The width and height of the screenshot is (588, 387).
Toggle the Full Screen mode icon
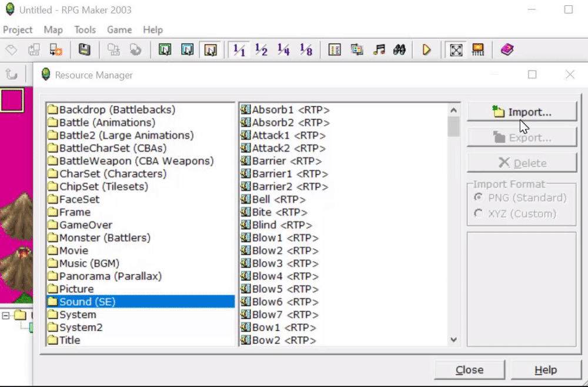tap(456, 50)
